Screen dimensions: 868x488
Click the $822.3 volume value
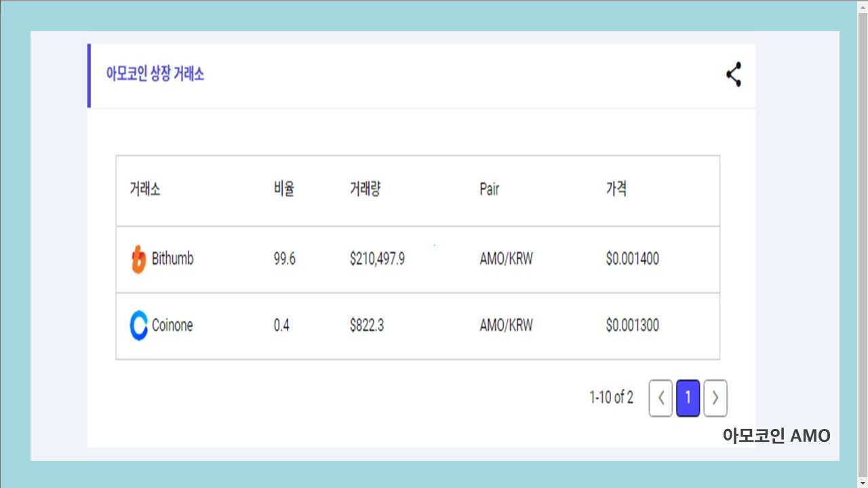coord(367,326)
